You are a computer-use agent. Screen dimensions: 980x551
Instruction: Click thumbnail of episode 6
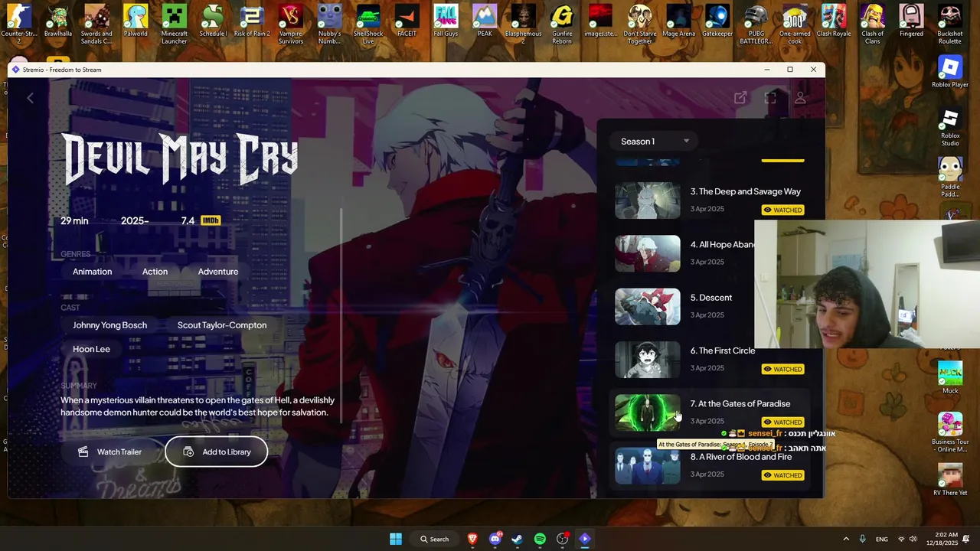point(647,360)
